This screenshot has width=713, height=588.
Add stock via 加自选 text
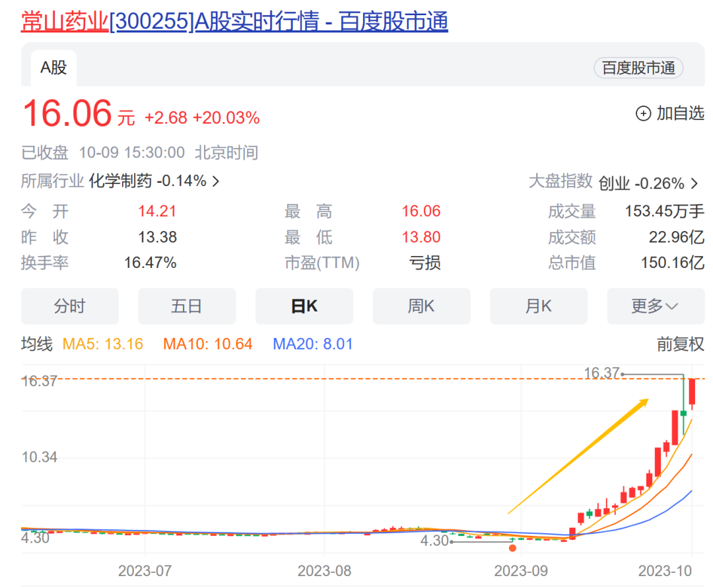(680, 113)
